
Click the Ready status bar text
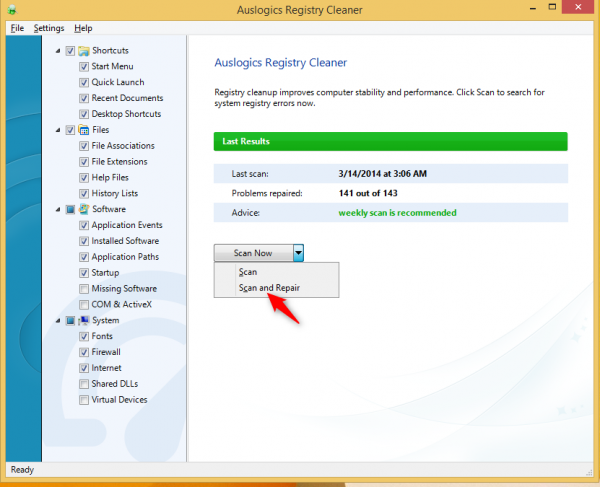click(x=22, y=469)
